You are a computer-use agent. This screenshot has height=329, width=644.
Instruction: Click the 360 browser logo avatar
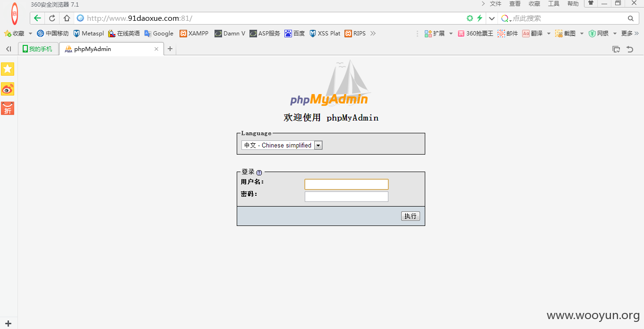pyautogui.click(x=15, y=14)
